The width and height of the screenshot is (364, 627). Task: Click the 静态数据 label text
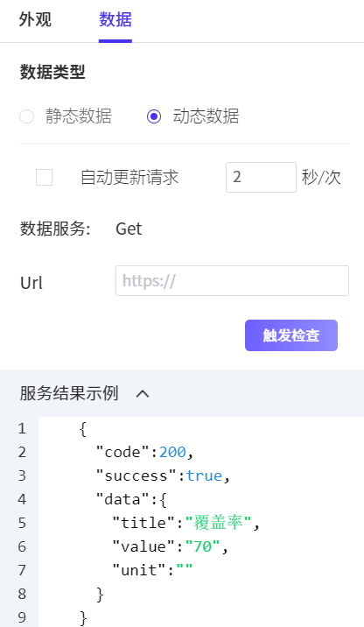pyautogui.click(x=79, y=116)
